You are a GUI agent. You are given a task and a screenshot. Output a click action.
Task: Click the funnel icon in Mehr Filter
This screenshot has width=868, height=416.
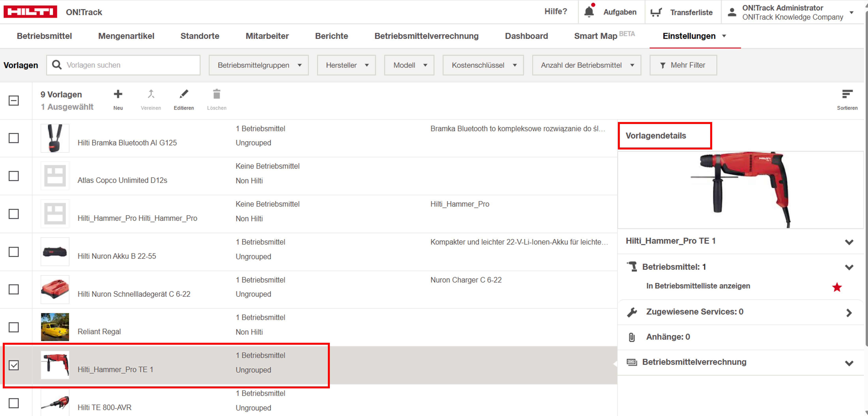(x=663, y=65)
